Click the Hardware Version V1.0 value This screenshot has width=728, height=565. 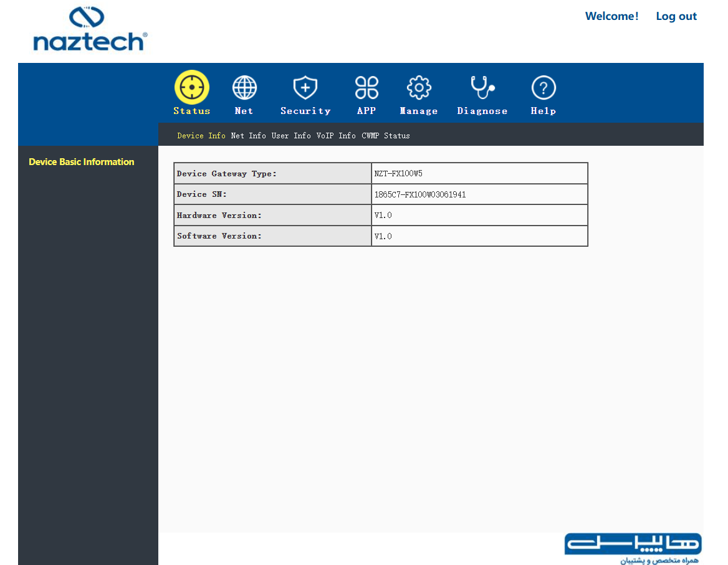pos(383,216)
